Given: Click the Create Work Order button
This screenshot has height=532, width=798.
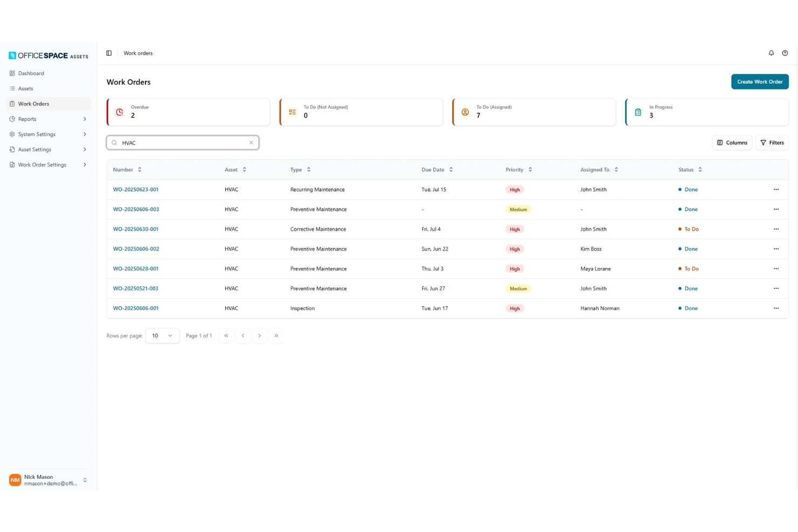Looking at the screenshot, I should pyautogui.click(x=760, y=81).
